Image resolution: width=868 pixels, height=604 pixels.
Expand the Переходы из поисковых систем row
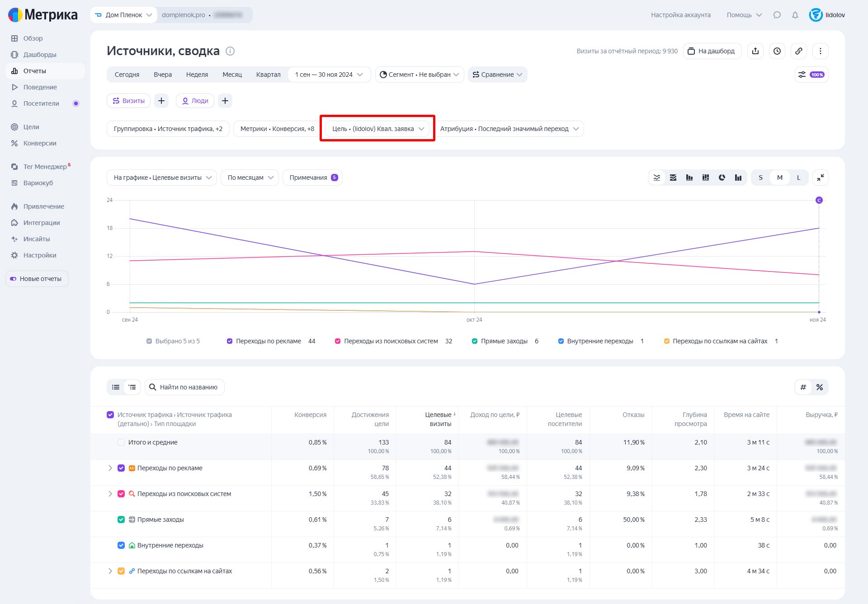110,494
